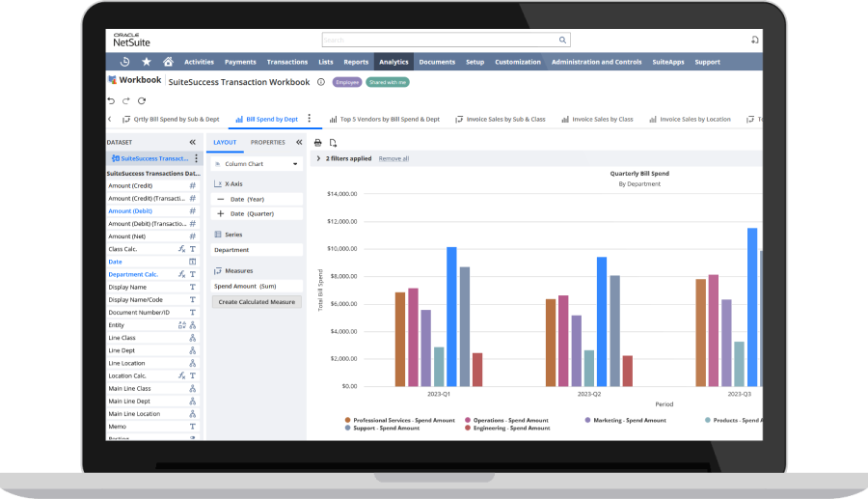Open the Customization menu
The image size is (868, 499).
pyautogui.click(x=518, y=62)
